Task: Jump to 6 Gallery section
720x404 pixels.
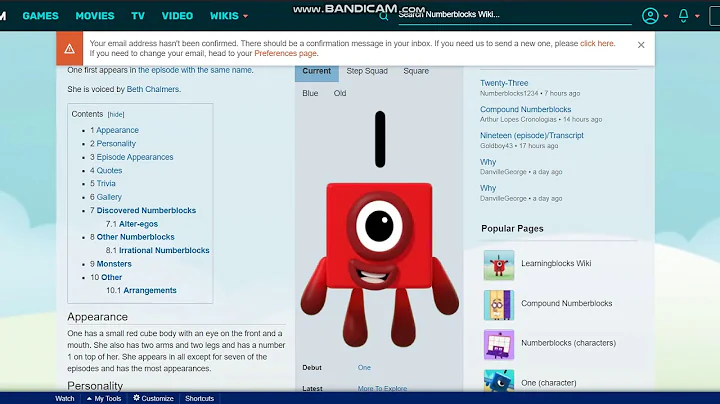Action: [106, 197]
